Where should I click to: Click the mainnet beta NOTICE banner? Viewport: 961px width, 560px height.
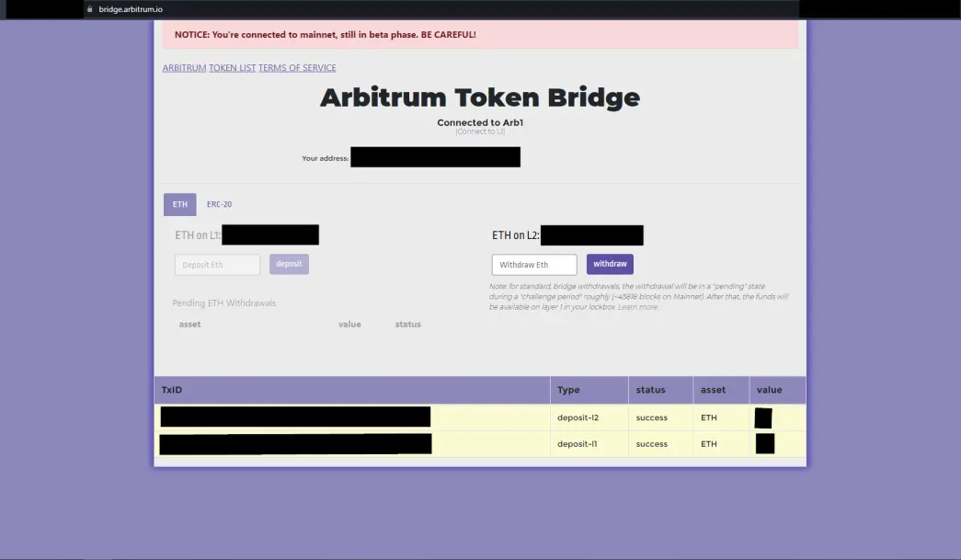[480, 34]
